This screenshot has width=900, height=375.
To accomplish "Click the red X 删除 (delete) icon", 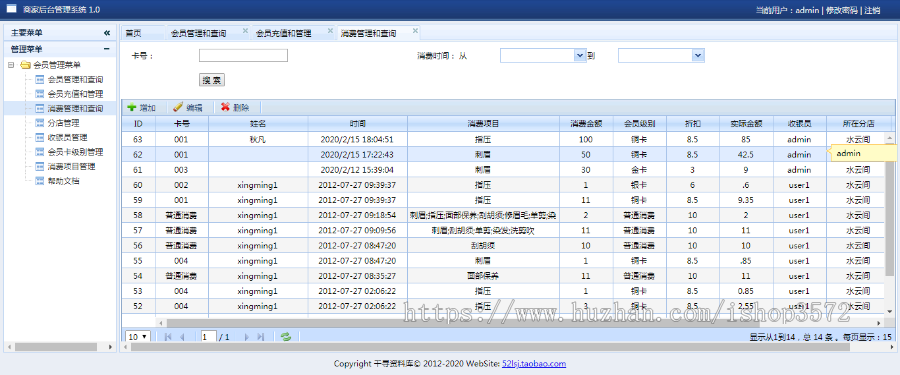I will click(226, 107).
